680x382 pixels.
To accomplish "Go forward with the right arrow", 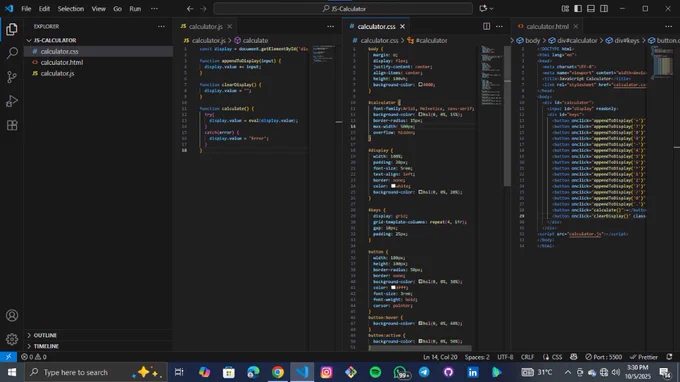I will [x=203, y=9].
